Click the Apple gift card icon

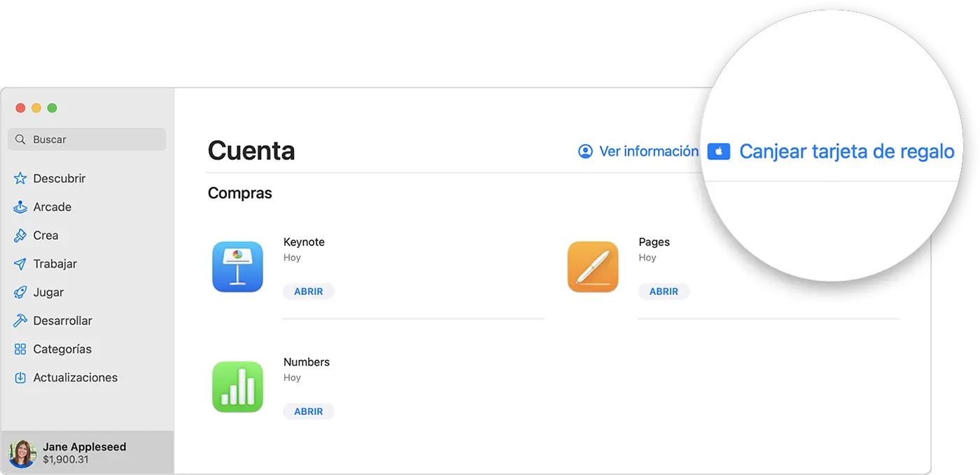click(719, 151)
